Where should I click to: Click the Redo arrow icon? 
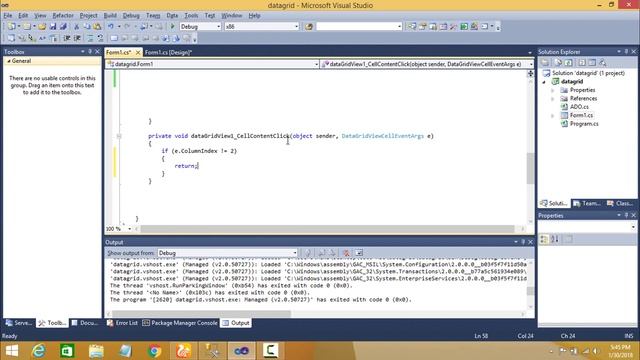point(127,27)
